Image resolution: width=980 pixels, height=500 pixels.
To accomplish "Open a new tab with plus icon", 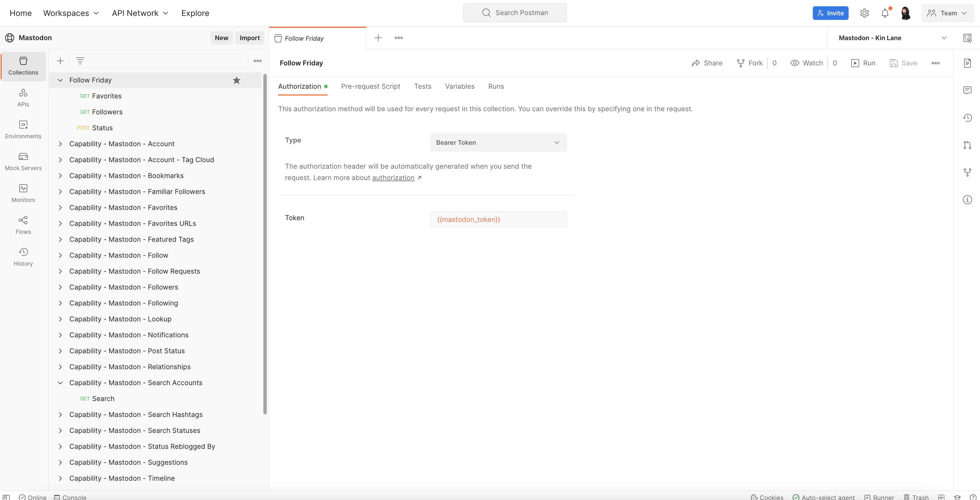I will [x=378, y=38].
